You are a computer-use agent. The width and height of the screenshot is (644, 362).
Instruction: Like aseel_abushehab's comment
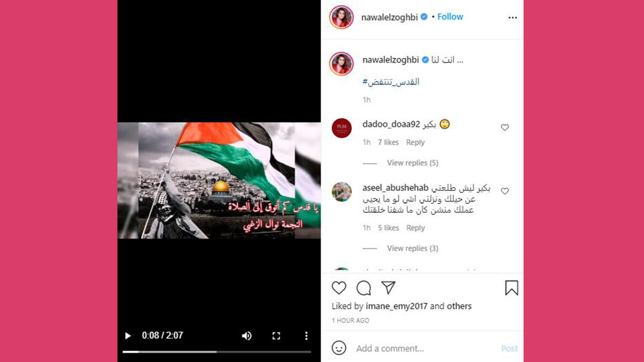coord(504,191)
